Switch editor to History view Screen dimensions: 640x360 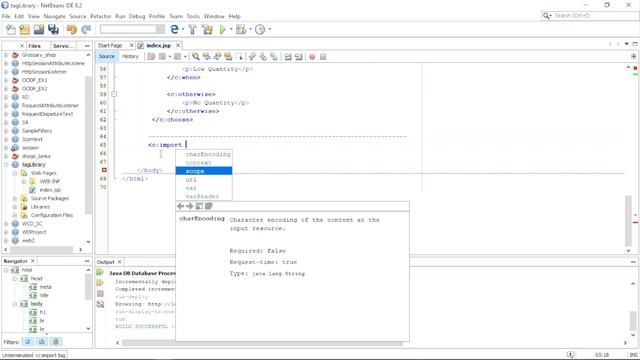pyautogui.click(x=130, y=57)
